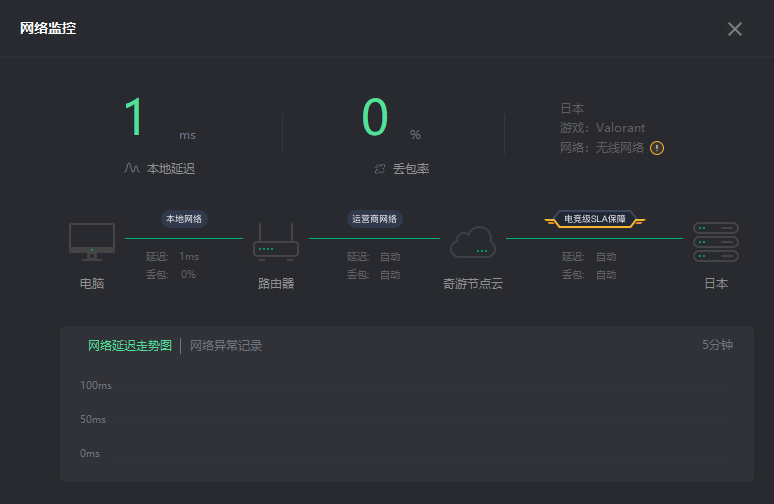Click the 日本 server stack icon

[716, 242]
